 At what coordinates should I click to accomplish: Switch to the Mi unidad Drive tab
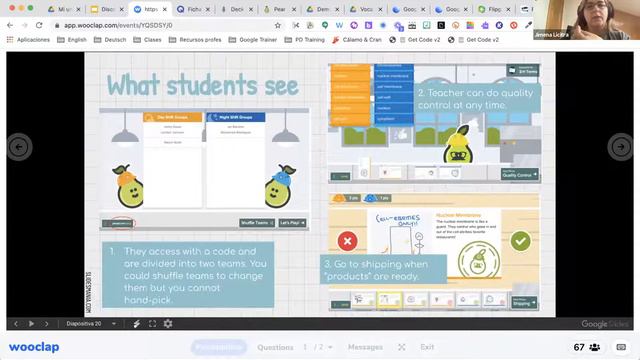tap(64, 9)
